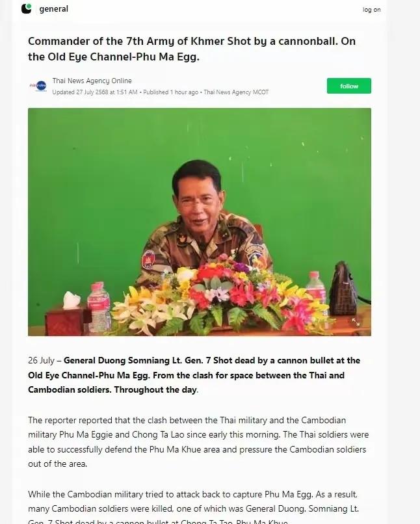Click the log on link
420x524 pixels.
click(x=371, y=10)
